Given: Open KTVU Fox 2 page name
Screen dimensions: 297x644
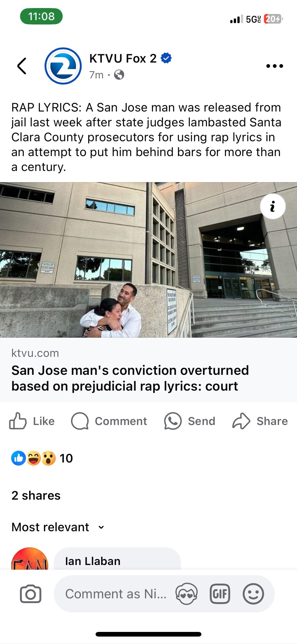Looking at the screenshot, I should pyautogui.click(x=123, y=58).
